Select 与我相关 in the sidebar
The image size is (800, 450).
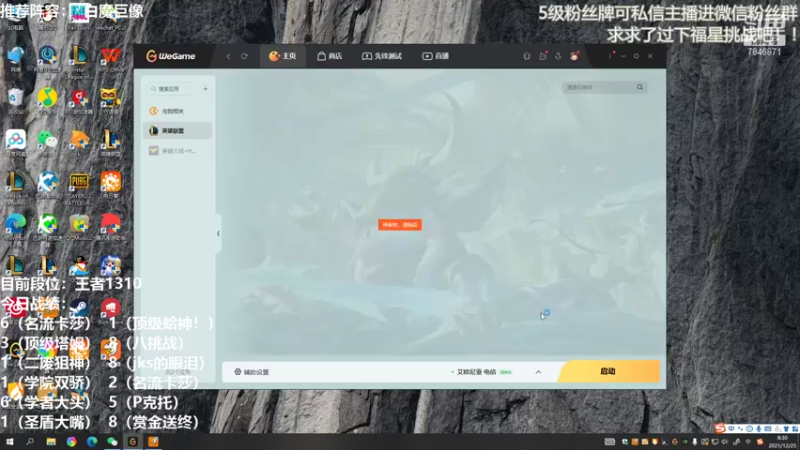pyautogui.click(x=178, y=111)
